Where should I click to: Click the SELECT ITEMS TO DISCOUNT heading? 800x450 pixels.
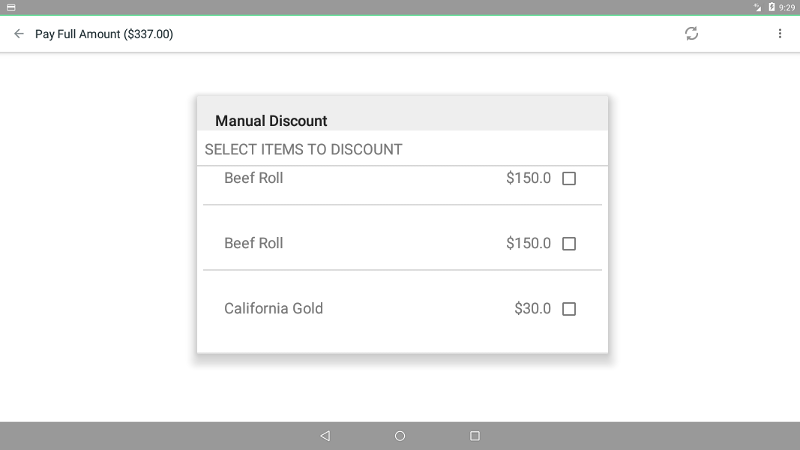[x=304, y=149]
